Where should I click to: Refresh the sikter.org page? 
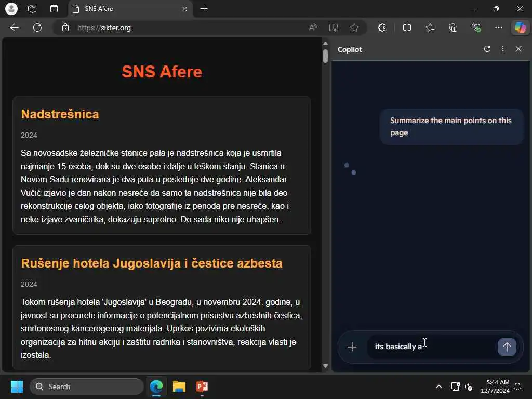pyautogui.click(x=37, y=28)
